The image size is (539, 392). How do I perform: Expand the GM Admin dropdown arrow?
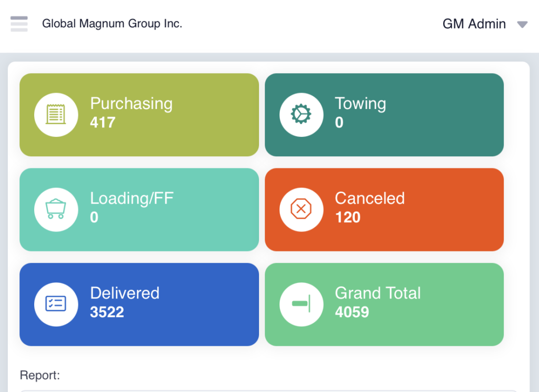click(522, 24)
